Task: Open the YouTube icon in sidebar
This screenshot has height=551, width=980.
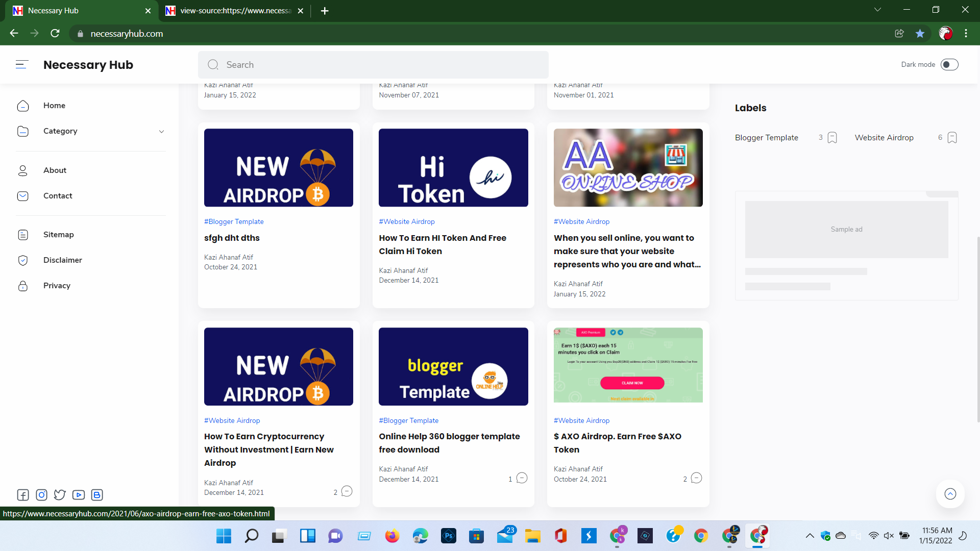Action: click(x=79, y=495)
